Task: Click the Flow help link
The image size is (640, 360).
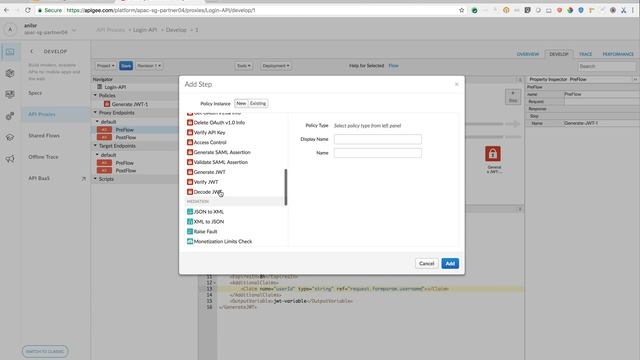Action: (x=393, y=66)
